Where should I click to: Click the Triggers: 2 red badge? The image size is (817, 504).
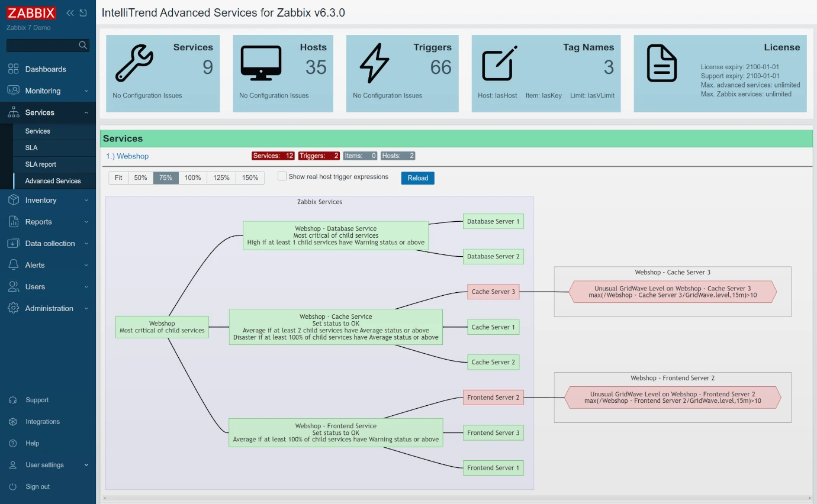pos(319,156)
